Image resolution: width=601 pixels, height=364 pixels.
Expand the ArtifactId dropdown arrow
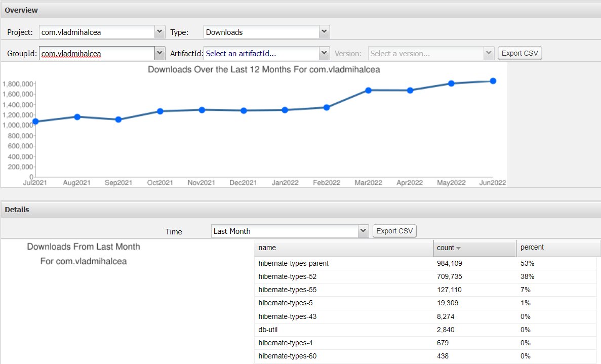324,53
